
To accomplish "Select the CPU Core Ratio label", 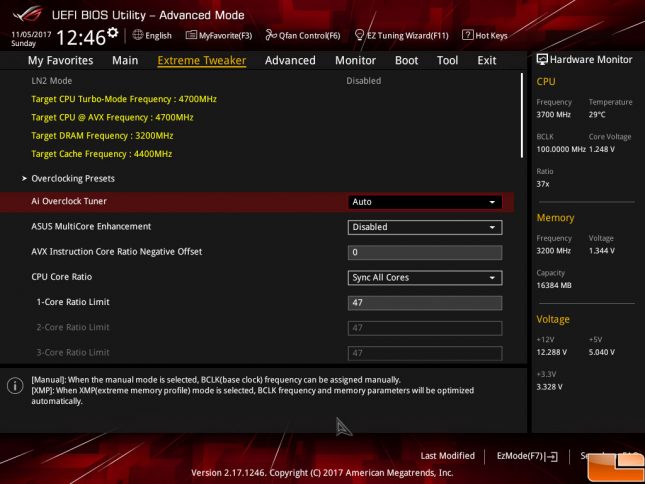I will 61,277.
